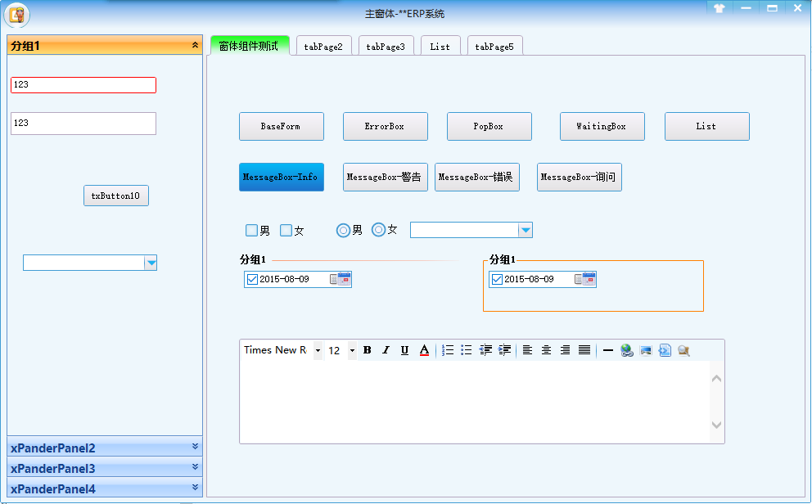Uncheck the left 2015-08-09 date checkbox
Viewport: 812px width, 504px height.
tap(252, 280)
